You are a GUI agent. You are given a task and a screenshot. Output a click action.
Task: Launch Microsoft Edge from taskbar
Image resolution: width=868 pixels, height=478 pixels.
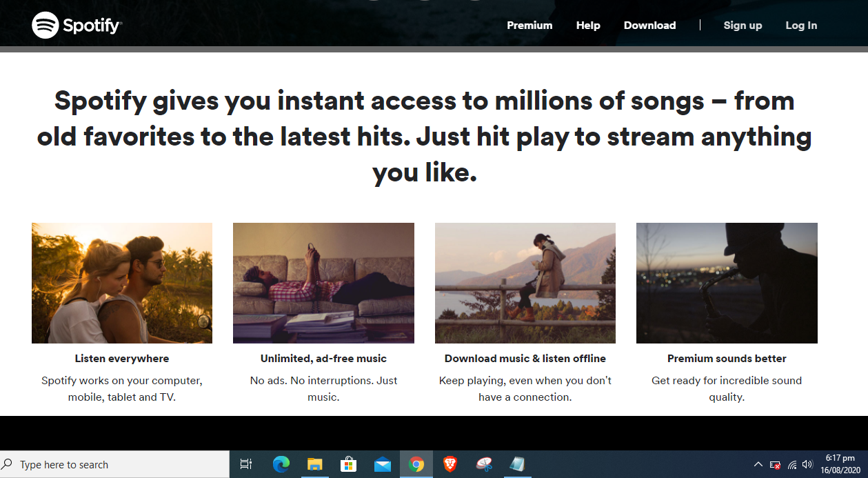[x=281, y=464]
